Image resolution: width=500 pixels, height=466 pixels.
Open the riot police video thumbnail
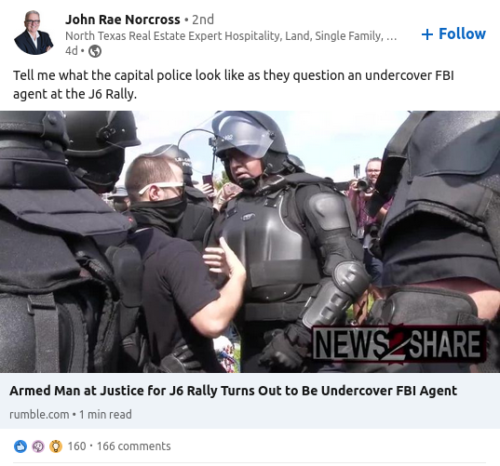pos(250,242)
